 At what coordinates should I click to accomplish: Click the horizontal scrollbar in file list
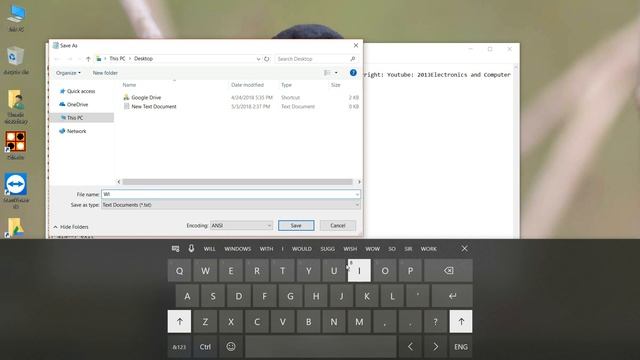click(x=237, y=182)
